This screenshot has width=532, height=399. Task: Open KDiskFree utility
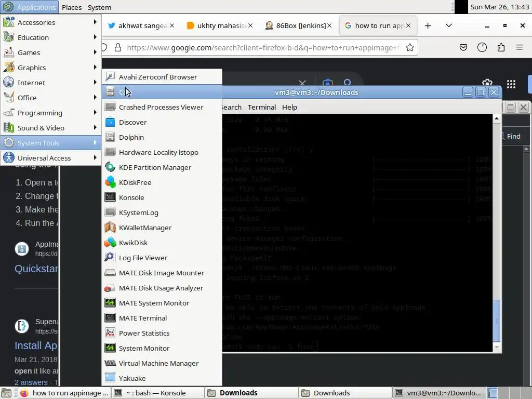click(x=162, y=182)
